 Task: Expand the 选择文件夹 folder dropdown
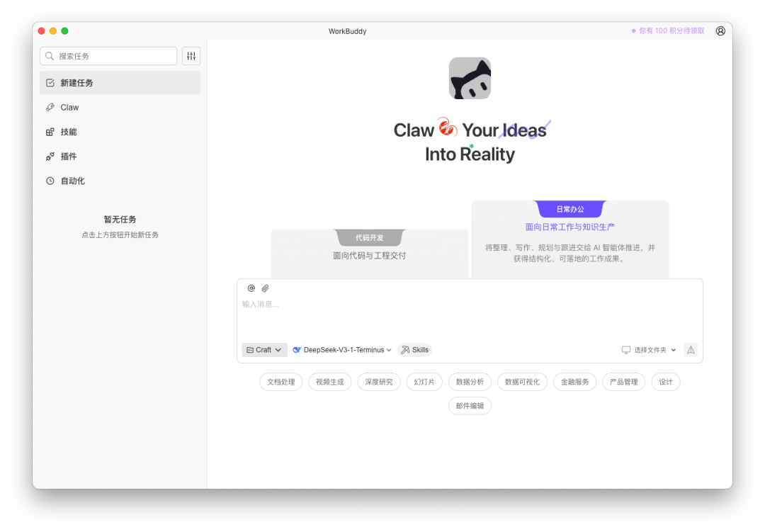(x=649, y=350)
